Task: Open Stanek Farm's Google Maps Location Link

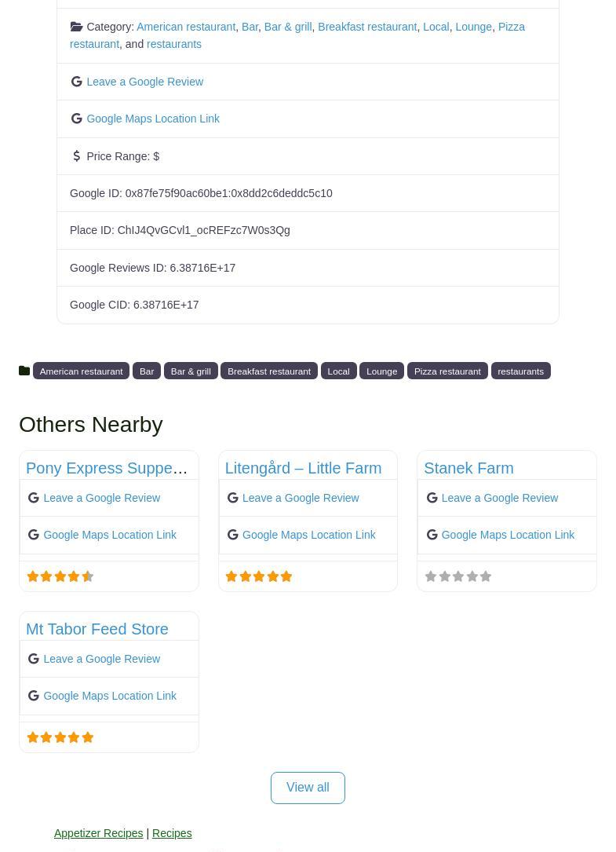Action: click(x=508, y=535)
